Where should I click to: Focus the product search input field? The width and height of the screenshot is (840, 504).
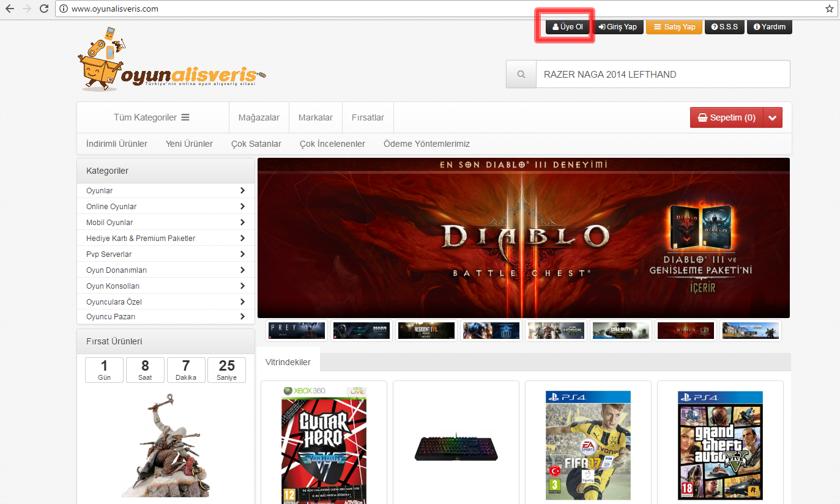(663, 74)
